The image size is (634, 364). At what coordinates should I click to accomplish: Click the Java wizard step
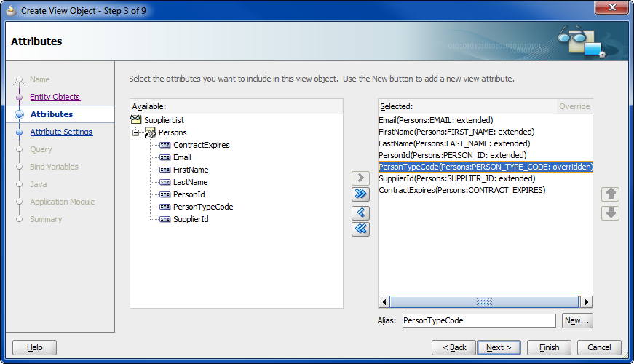(x=39, y=184)
